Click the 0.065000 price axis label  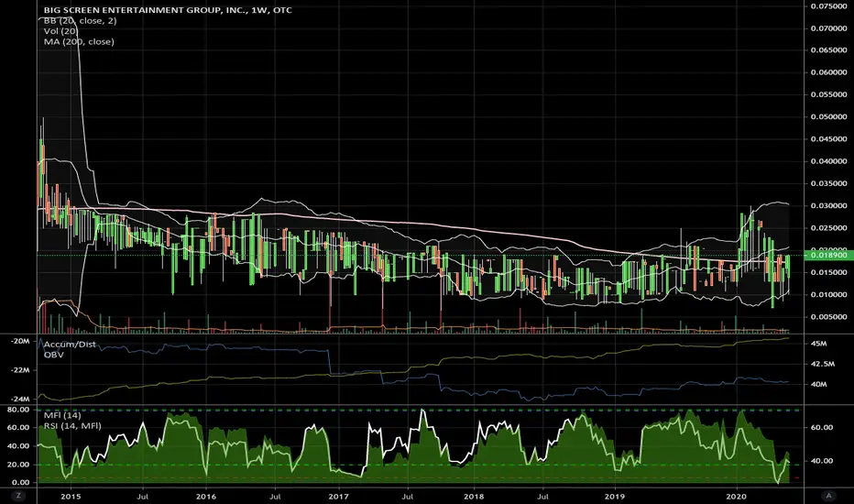coord(829,50)
